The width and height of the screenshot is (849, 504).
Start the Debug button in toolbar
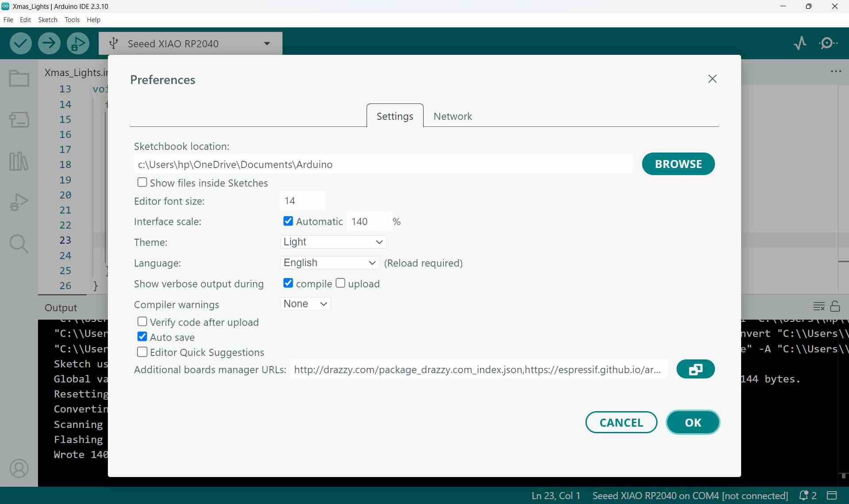coord(78,43)
